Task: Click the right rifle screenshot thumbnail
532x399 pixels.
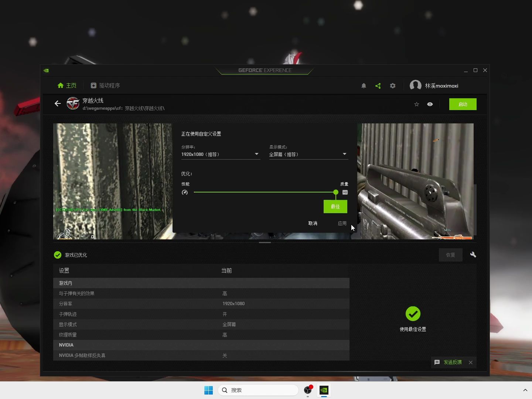Action: pos(415,181)
